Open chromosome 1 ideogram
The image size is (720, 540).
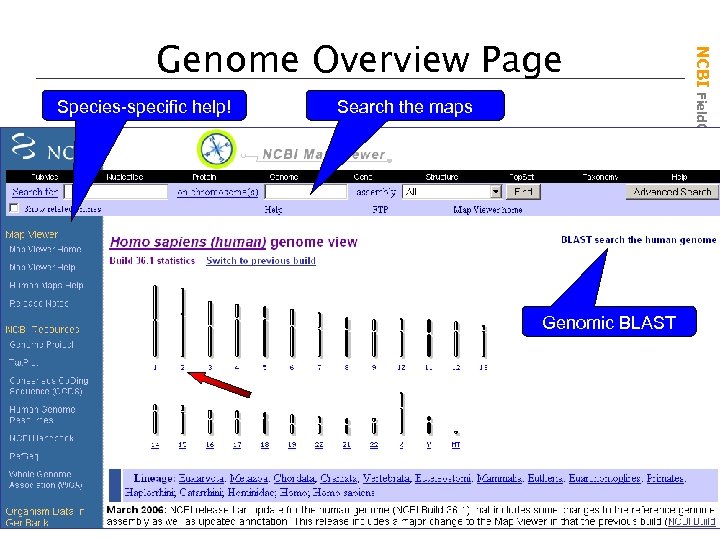[155, 321]
